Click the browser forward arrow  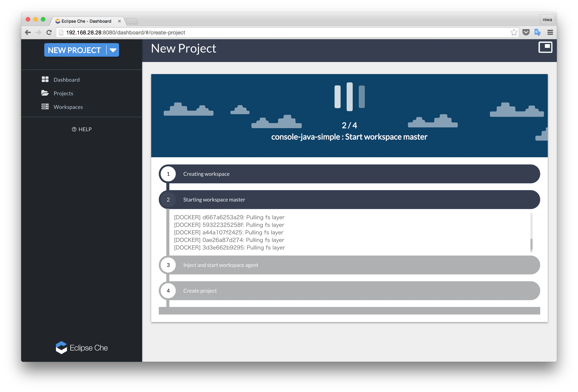[38, 32]
